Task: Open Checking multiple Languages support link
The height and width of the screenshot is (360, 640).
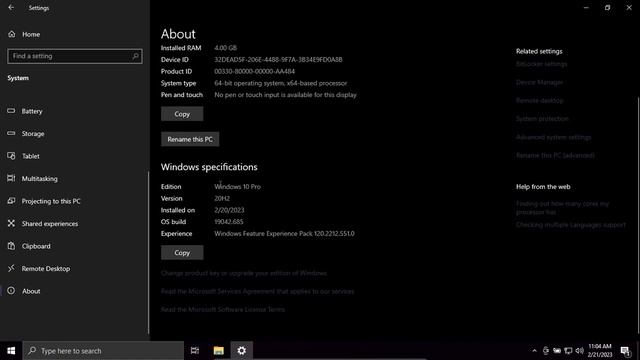Action: pyautogui.click(x=571, y=225)
